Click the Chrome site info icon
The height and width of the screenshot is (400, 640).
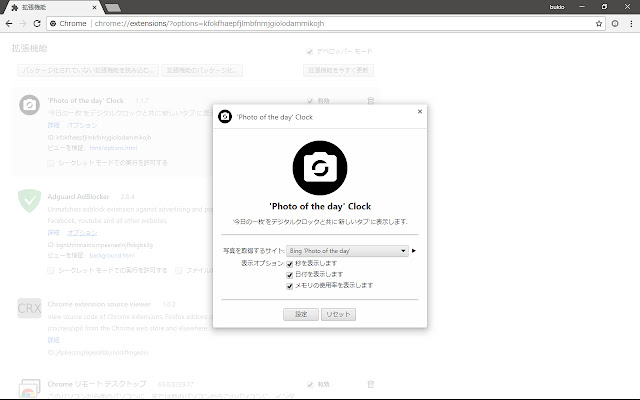[x=53, y=24]
